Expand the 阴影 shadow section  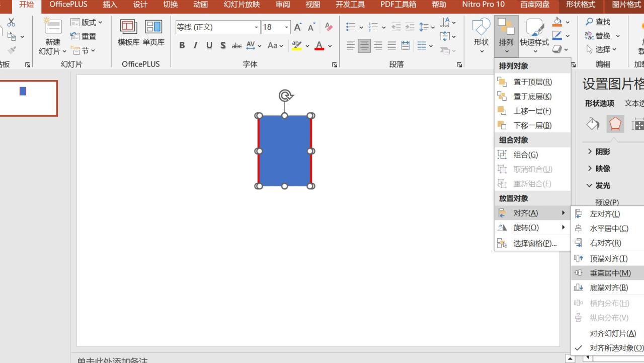coord(599,152)
